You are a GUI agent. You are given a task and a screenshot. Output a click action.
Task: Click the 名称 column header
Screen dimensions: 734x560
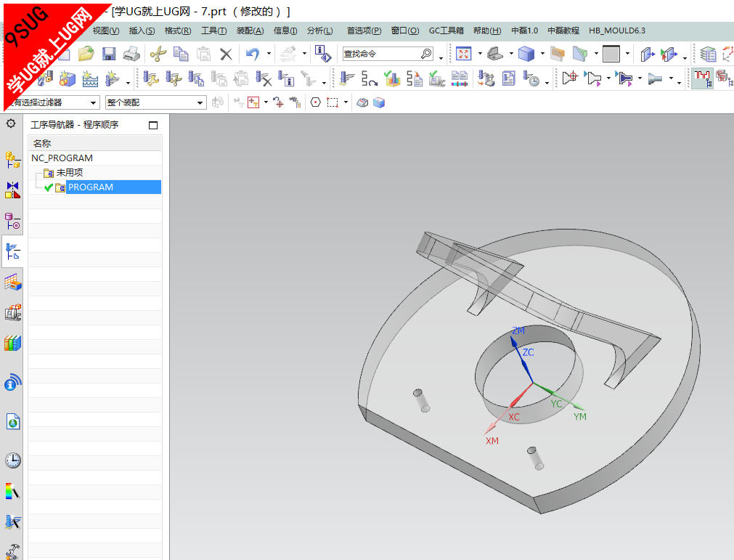coord(95,143)
